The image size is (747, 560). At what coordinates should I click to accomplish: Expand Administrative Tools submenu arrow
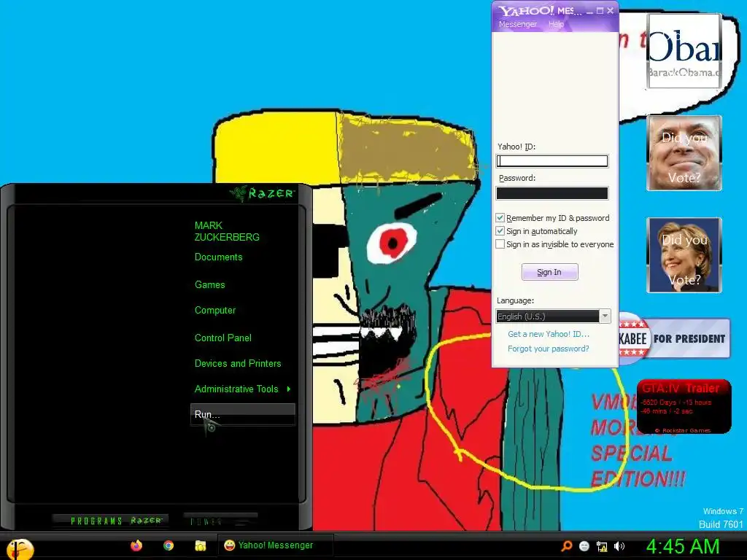pyautogui.click(x=289, y=389)
